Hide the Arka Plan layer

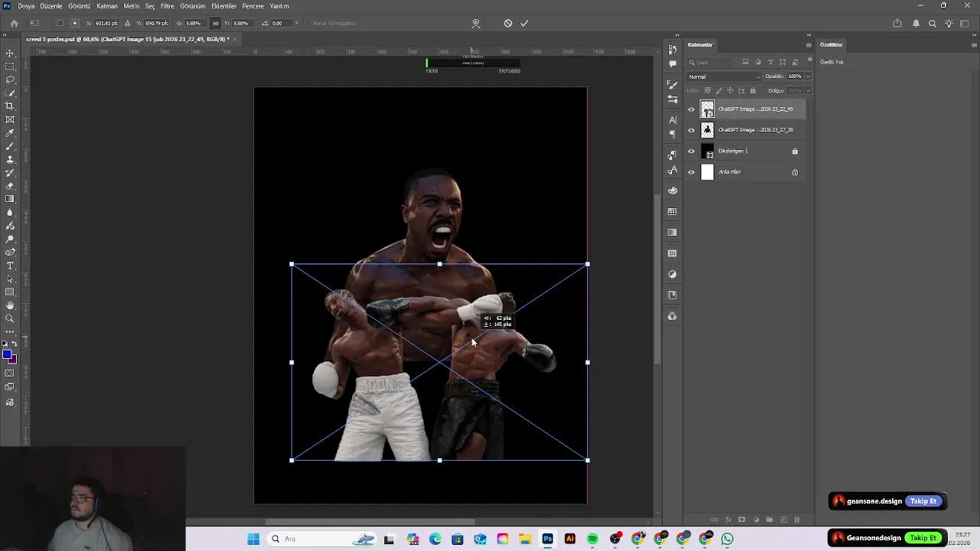pos(691,172)
